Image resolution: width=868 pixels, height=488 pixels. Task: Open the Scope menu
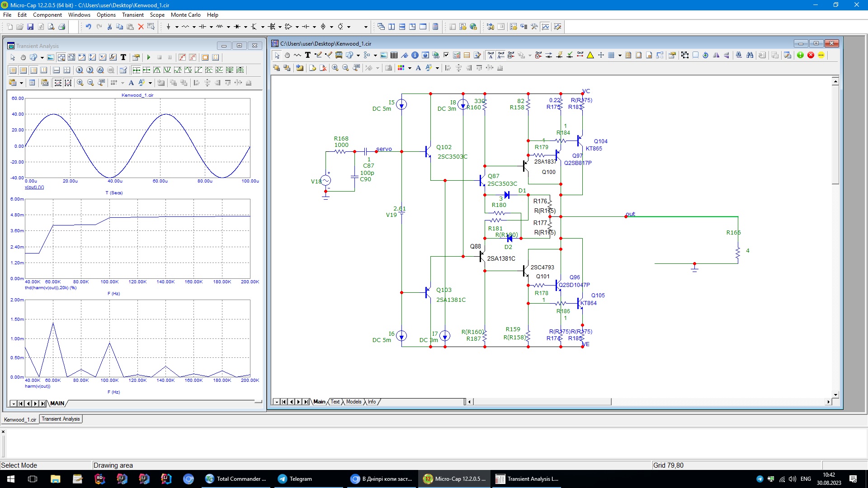point(157,14)
